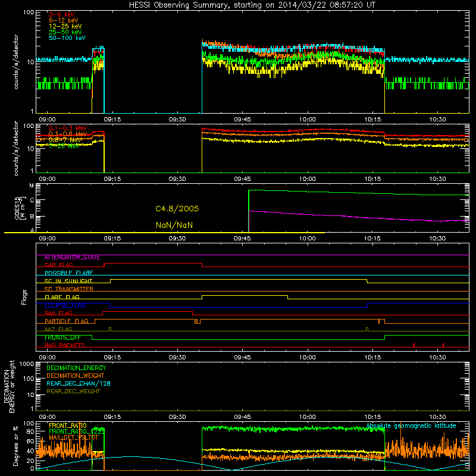Click the Absolute geomagnetic latitude label
Viewport: 476px width, 476px height.
411,426
